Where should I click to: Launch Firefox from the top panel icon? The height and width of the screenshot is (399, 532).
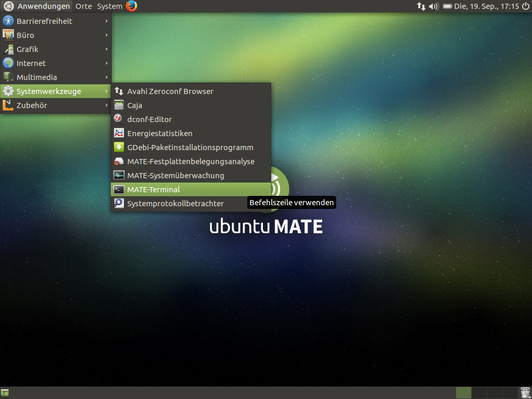pyautogui.click(x=131, y=6)
